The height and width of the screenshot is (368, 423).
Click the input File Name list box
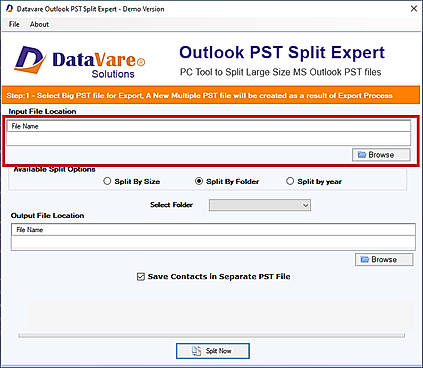pyautogui.click(x=209, y=133)
